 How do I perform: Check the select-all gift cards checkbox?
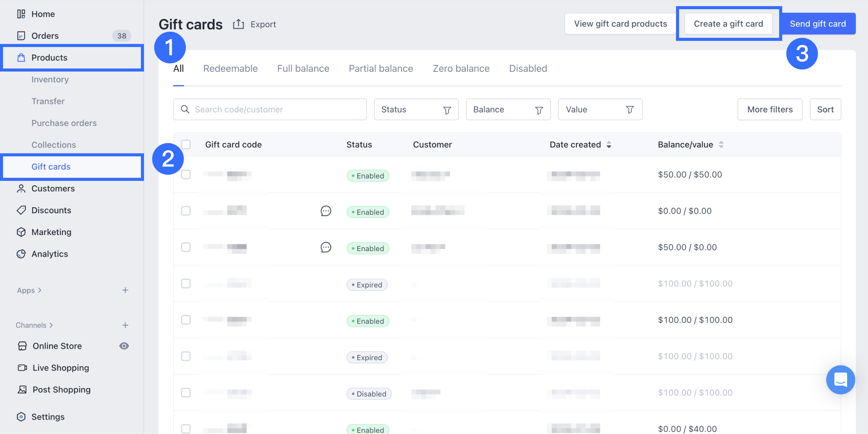[x=186, y=144]
